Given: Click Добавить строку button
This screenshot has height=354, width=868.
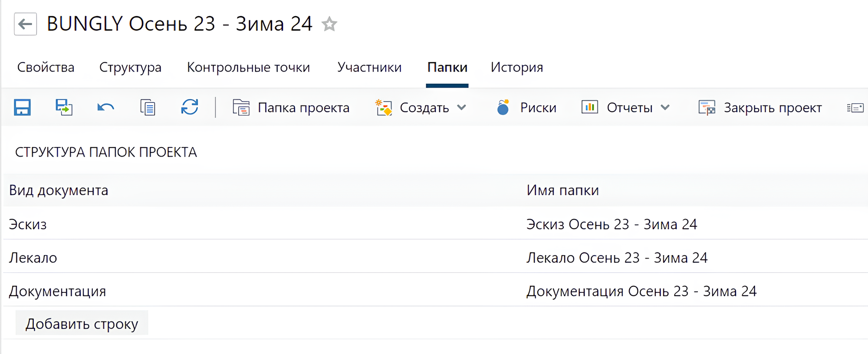Looking at the screenshot, I should click(x=82, y=324).
